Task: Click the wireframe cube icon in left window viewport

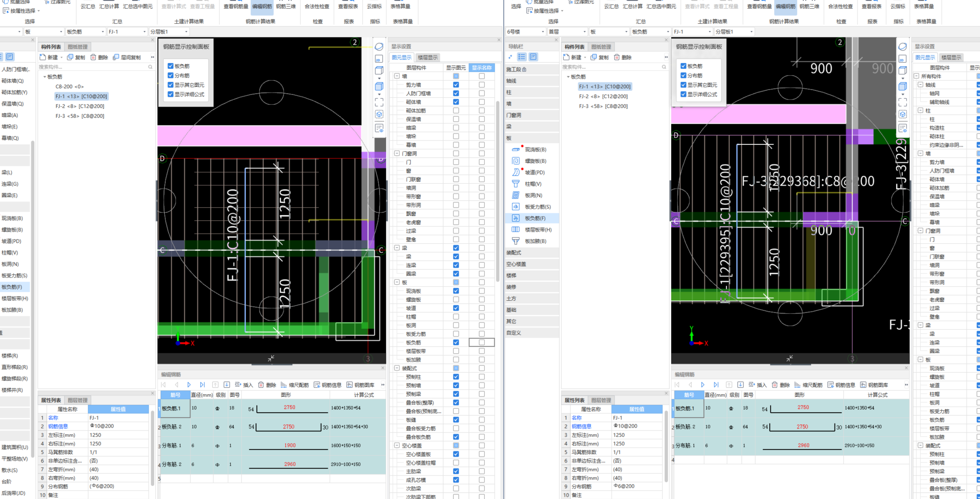Action: pyautogui.click(x=379, y=70)
